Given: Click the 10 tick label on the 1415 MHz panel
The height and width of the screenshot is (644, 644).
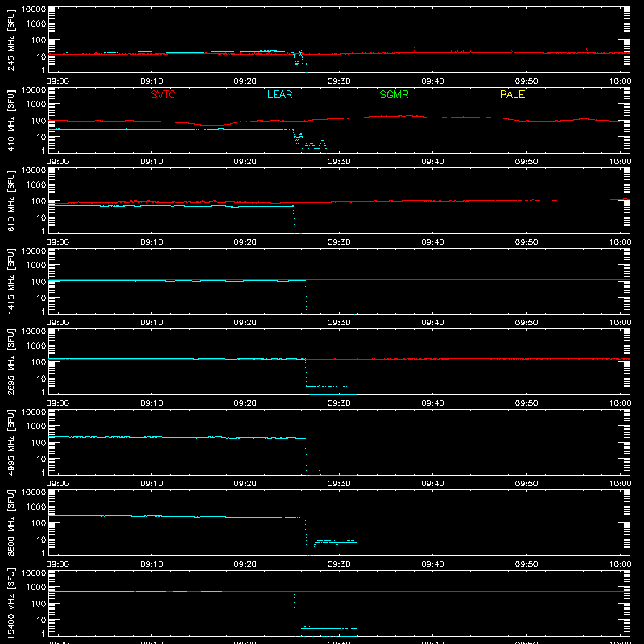Looking at the screenshot, I should 41,298.
